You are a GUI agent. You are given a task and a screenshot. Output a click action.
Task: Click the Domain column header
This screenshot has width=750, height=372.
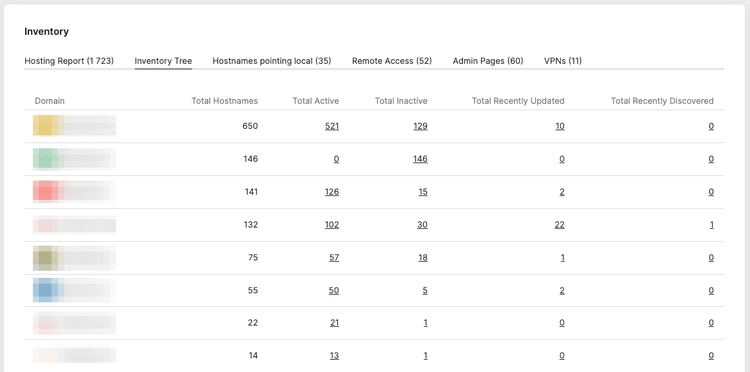[x=50, y=101]
